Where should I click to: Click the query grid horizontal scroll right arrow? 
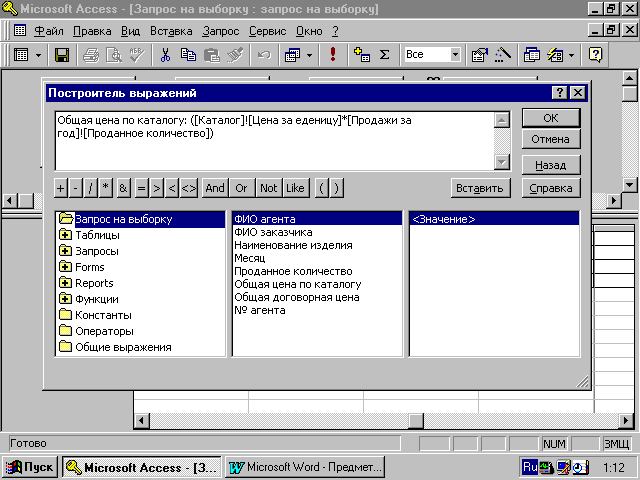626,420
